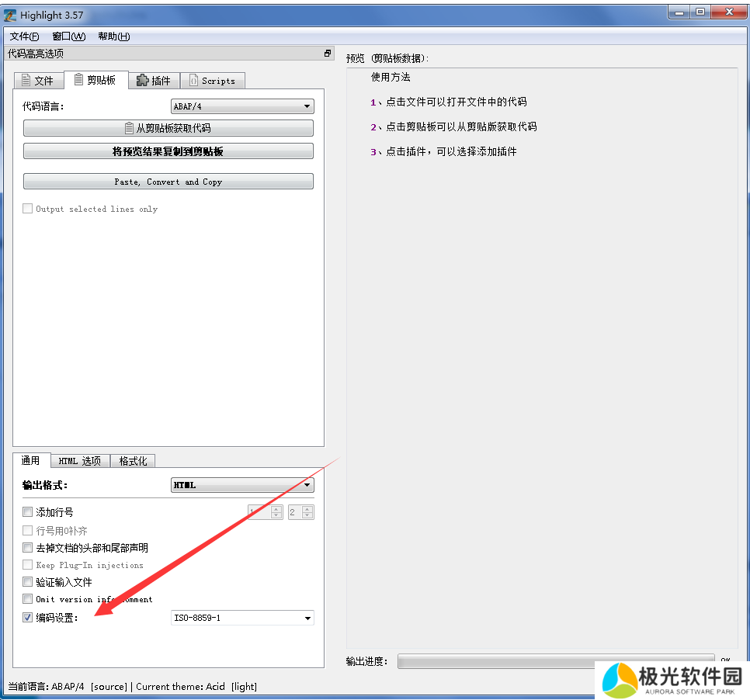Click the 使用方法 heading in preview
This screenshot has width=750, height=700.
click(x=391, y=77)
